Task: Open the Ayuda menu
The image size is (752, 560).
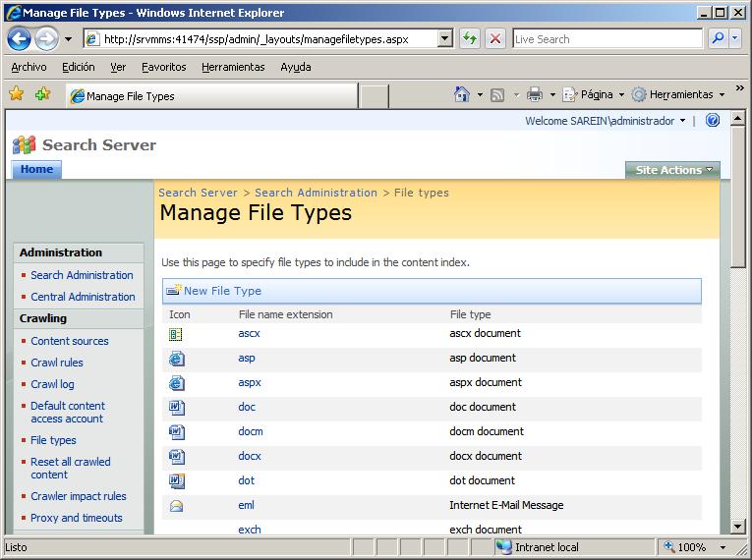Action: coord(296,67)
